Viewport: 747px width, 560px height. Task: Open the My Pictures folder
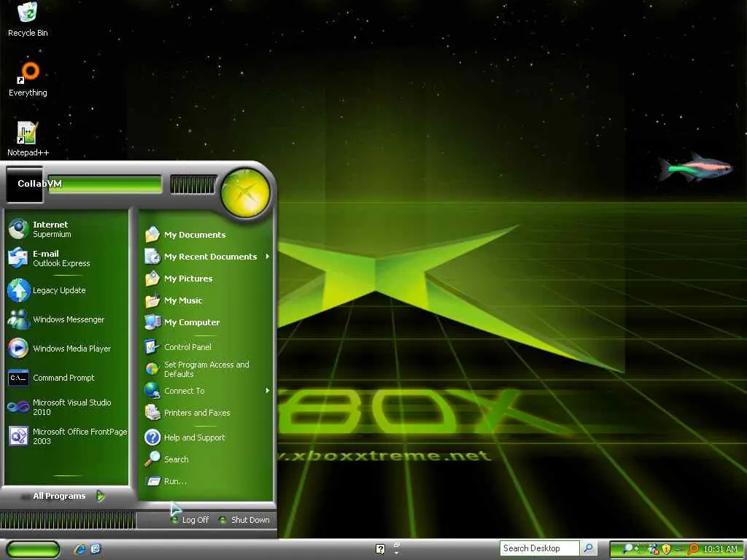coord(206,278)
